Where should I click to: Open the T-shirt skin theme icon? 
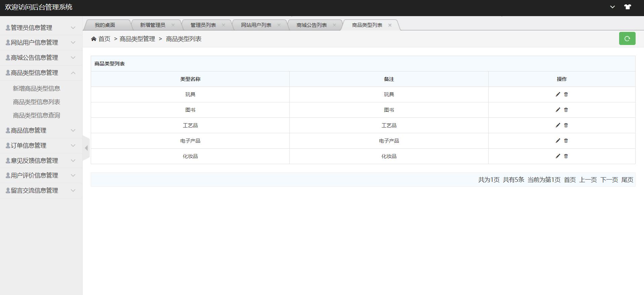[x=628, y=7]
